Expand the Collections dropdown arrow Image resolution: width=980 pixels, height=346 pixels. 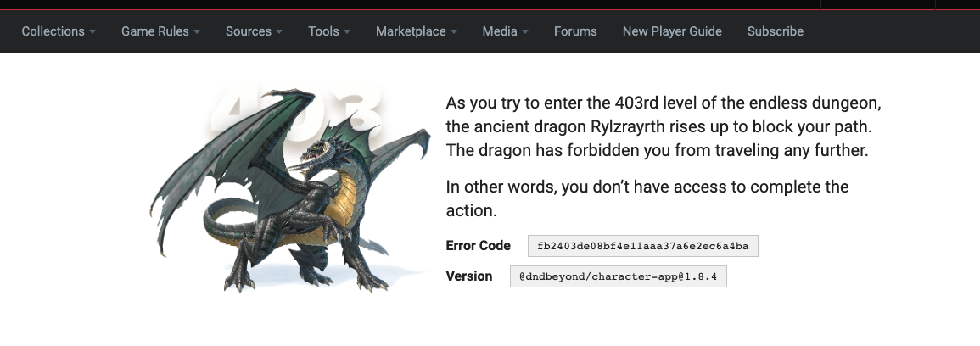coord(92,32)
